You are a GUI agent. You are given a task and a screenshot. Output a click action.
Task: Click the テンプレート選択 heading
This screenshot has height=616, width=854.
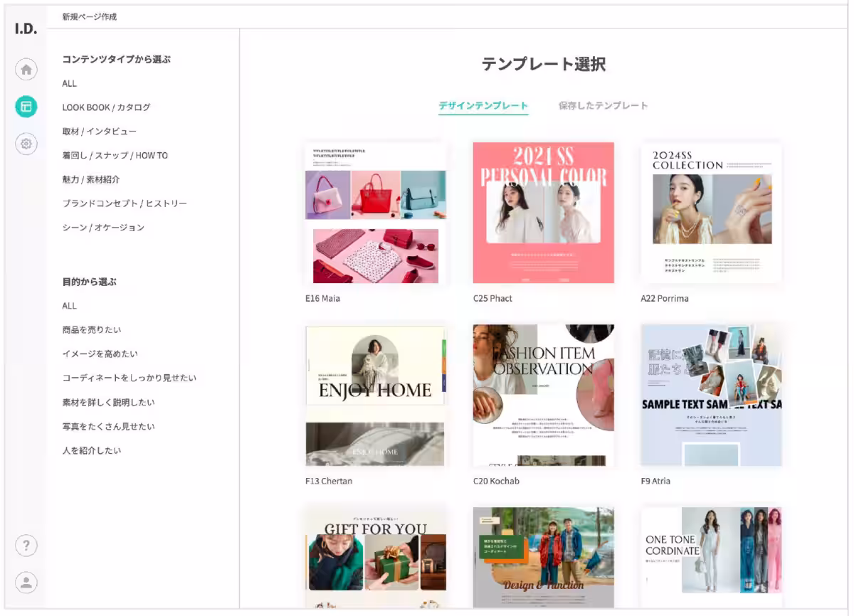click(544, 64)
